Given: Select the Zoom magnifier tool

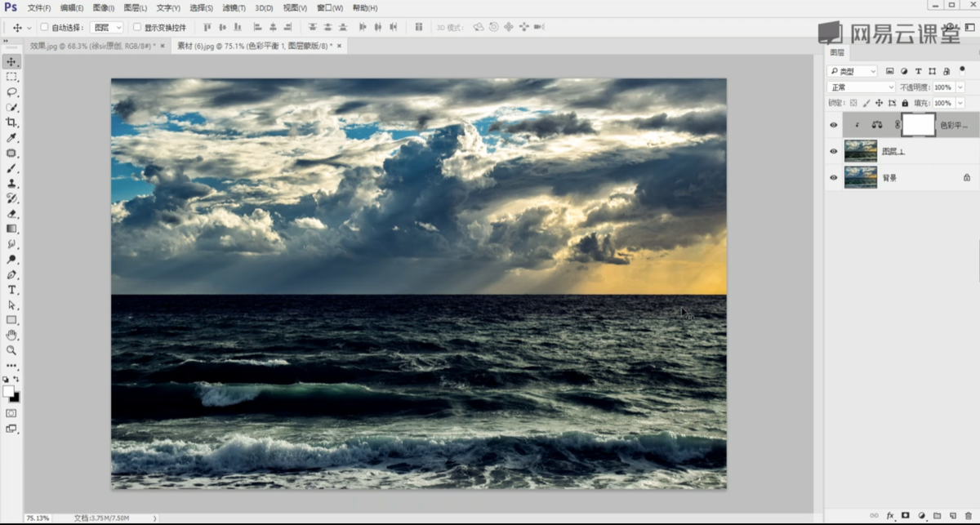Looking at the screenshot, I should (11, 350).
